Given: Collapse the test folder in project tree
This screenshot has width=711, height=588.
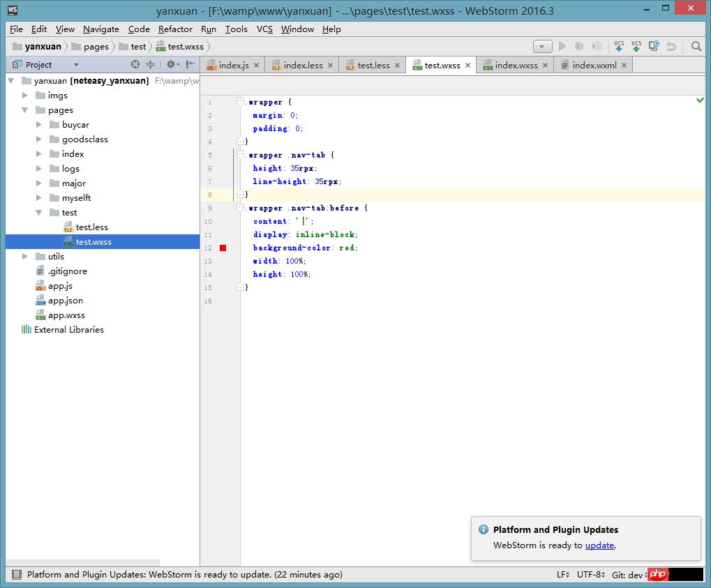Looking at the screenshot, I should pyautogui.click(x=39, y=213).
